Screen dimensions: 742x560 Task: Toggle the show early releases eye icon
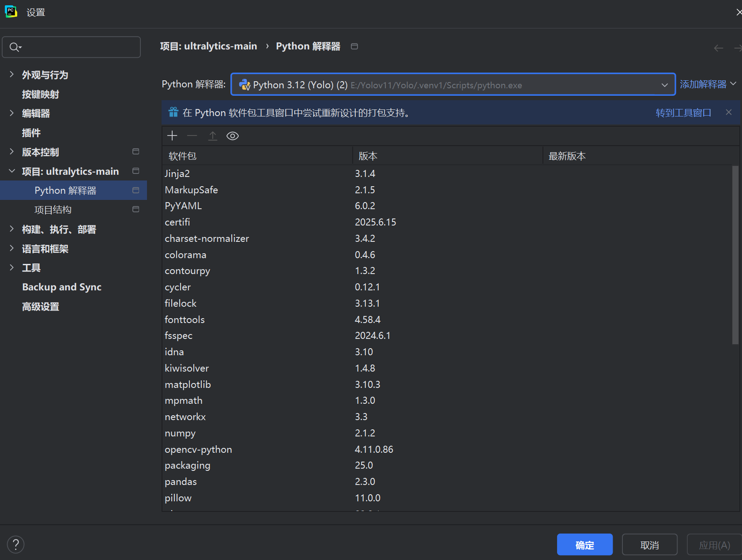coord(233,136)
